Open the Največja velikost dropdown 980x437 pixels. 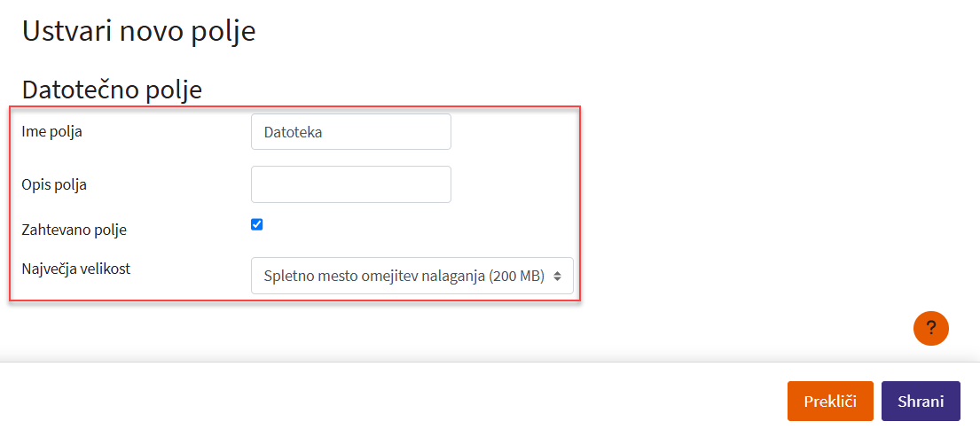click(412, 276)
